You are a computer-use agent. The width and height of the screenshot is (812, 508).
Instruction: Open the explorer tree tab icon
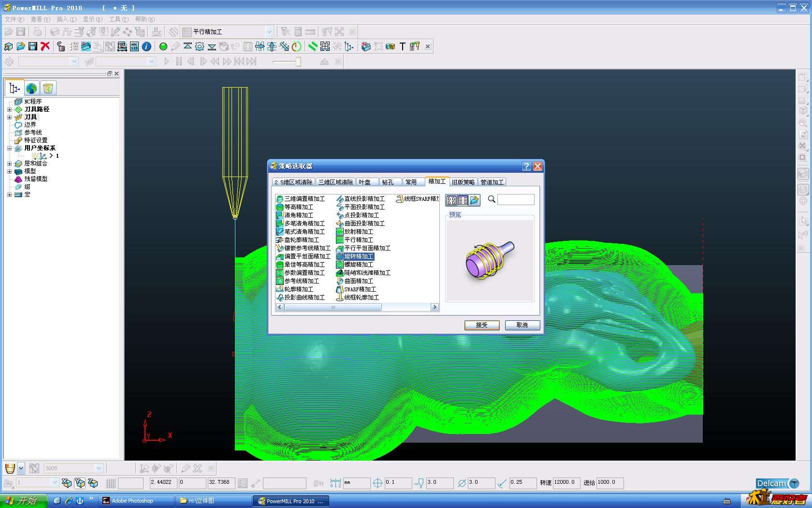pyautogui.click(x=14, y=88)
